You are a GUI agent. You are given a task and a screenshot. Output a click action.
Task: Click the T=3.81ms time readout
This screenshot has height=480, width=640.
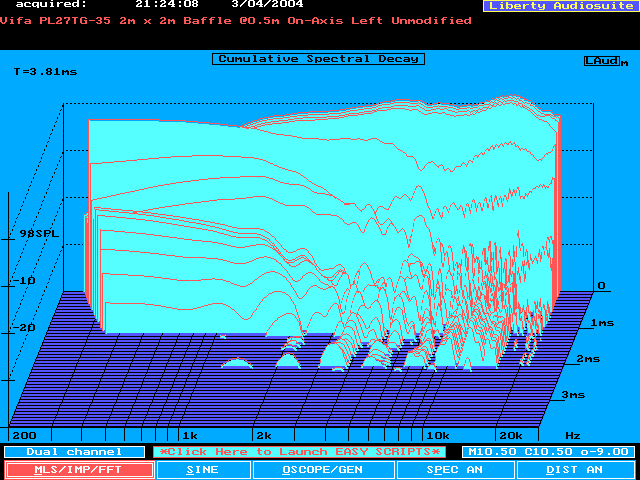[45, 72]
